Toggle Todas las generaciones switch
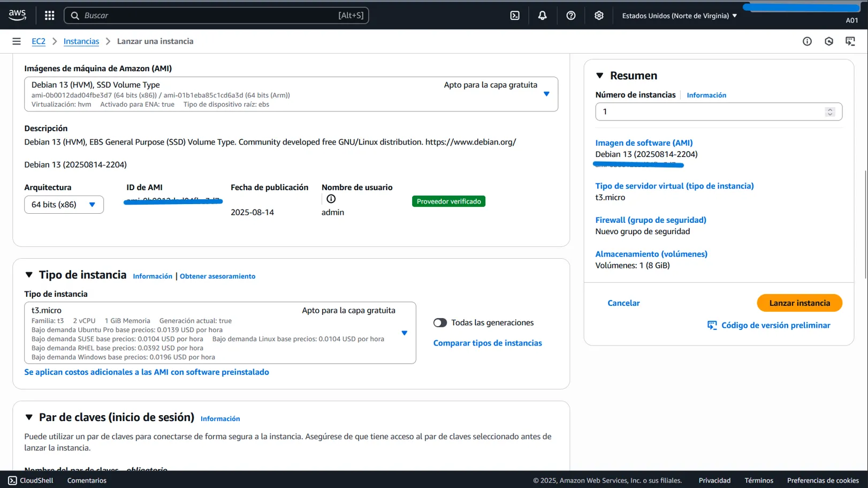The image size is (868, 488). click(440, 322)
